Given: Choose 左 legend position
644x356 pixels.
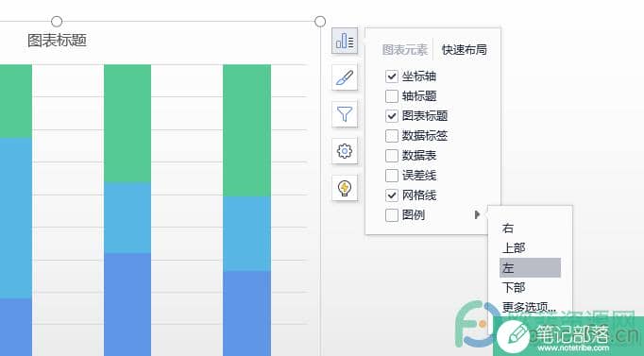Looking at the screenshot, I should (531, 268).
